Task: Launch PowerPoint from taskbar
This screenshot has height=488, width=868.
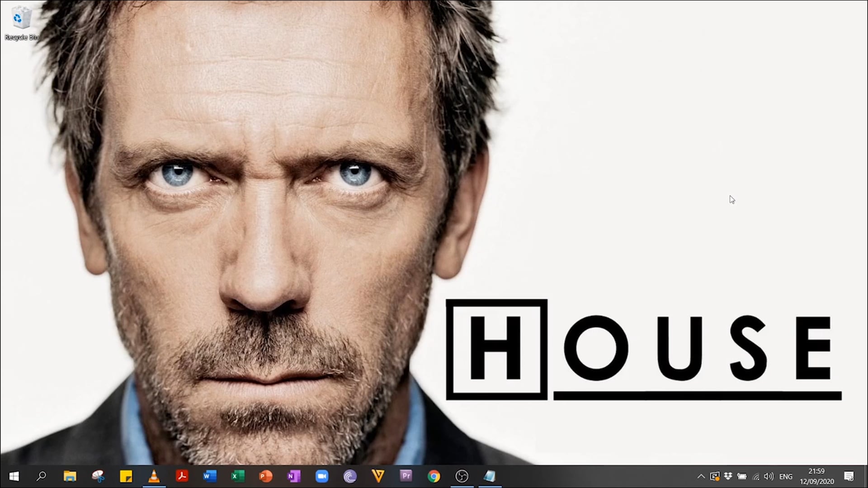Action: click(266, 476)
